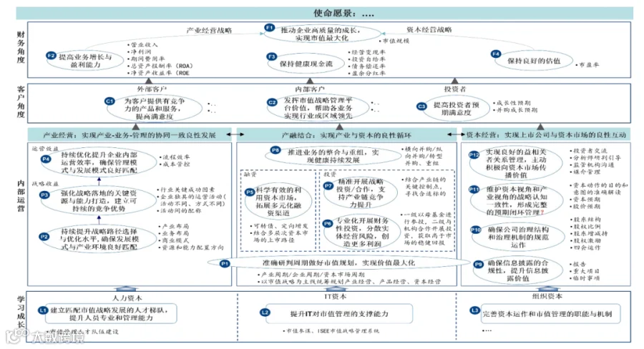
Task: Select the F4 badge beside 保持良好的估值
Action: [496, 54]
